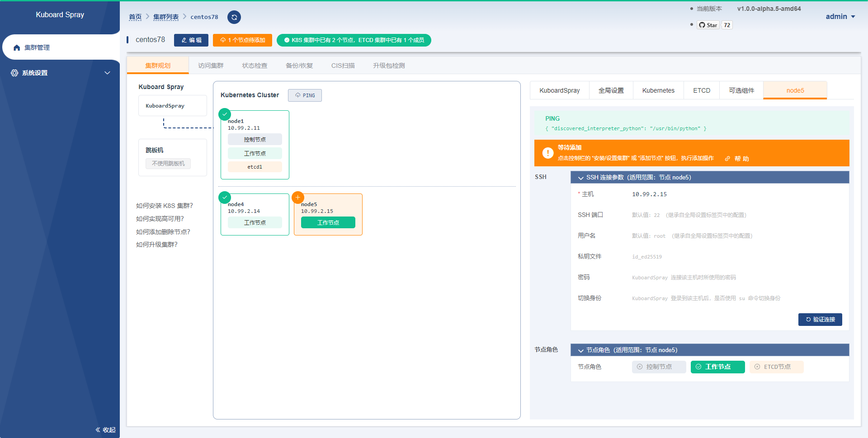Screen dimensions: 868x438
Task: Open 如何添加删除节点? help link
Action: (x=163, y=232)
